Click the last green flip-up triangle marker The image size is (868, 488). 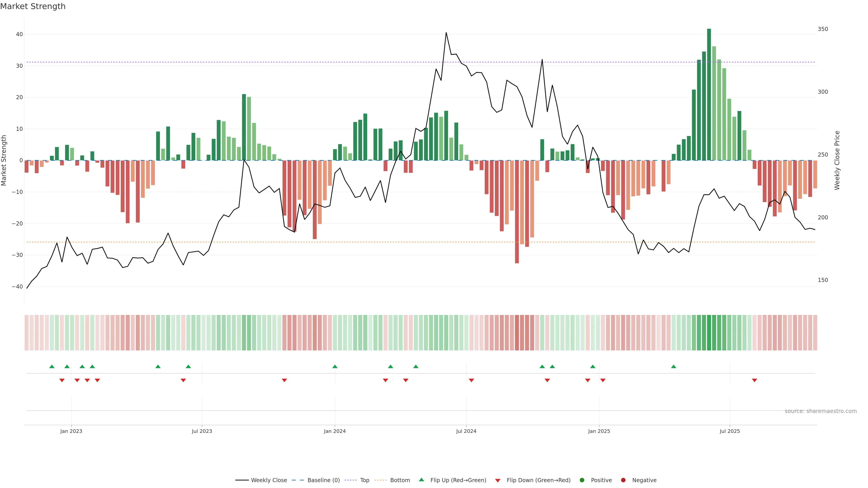[x=674, y=366]
